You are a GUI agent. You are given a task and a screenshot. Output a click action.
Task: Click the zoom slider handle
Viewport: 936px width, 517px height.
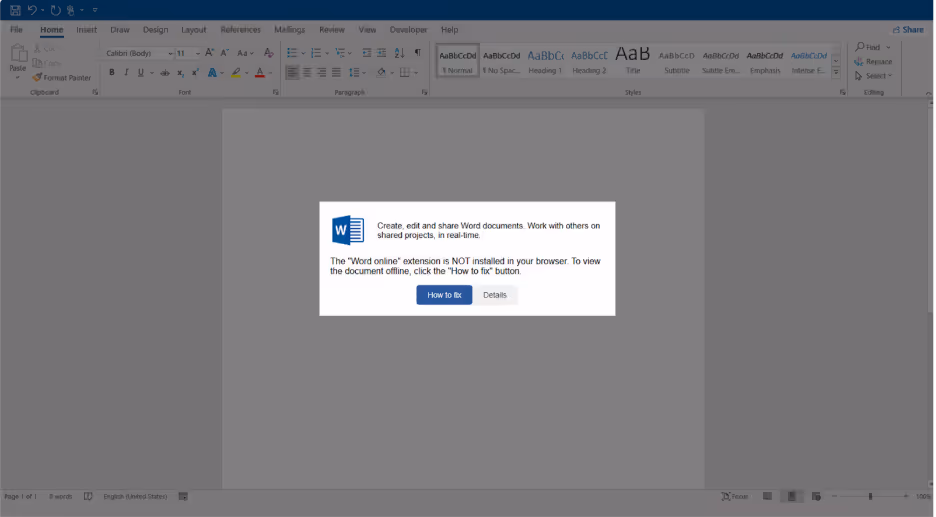click(870, 497)
